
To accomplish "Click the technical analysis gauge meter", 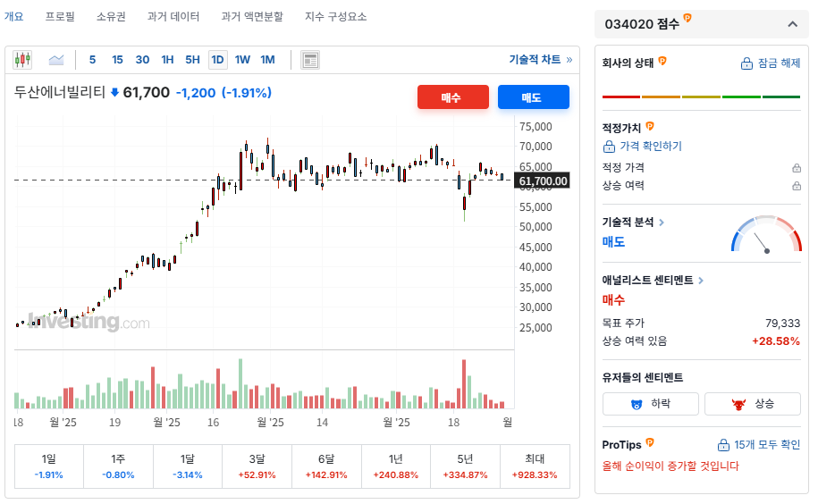I will [x=766, y=234].
